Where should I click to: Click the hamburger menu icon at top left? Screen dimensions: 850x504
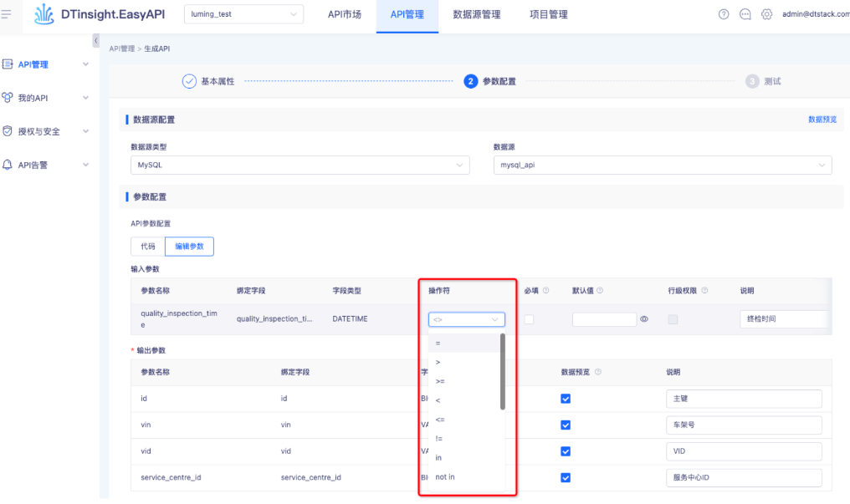(7, 14)
